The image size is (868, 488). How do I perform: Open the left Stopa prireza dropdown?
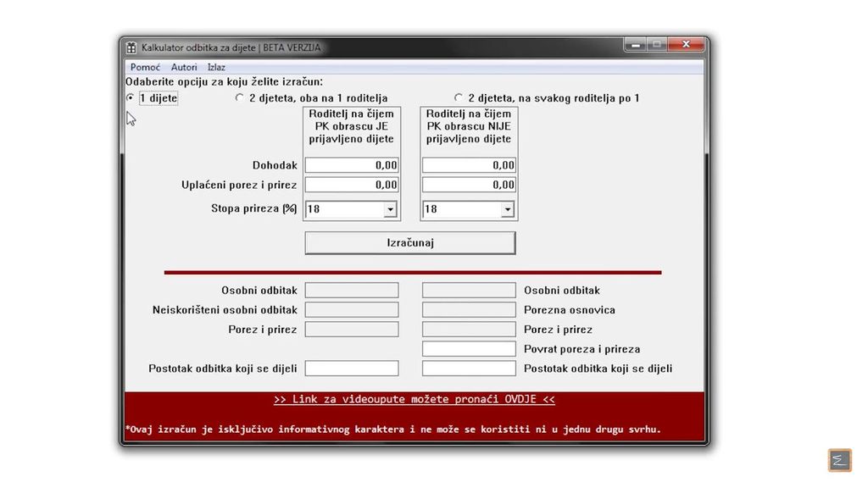[x=391, y=209]
